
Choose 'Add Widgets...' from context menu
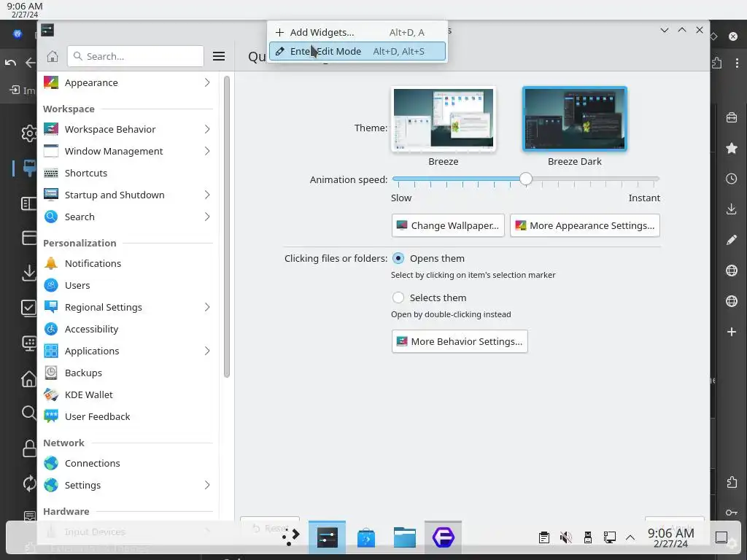click(357, 32)
